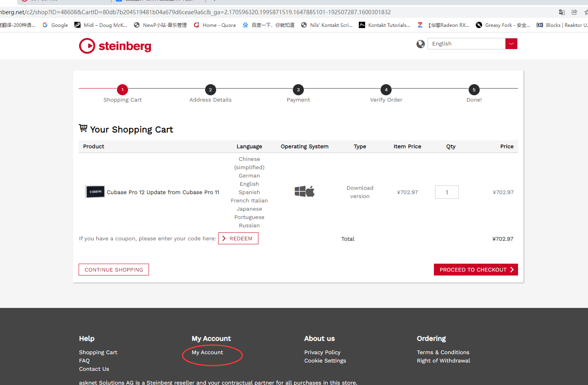
Task: Click the globe language icon
Action: point(420,44)
